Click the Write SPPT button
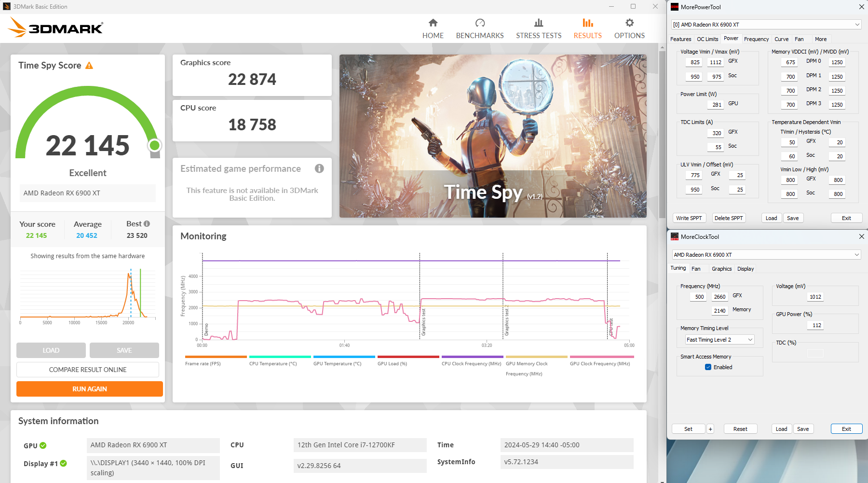The width and height of the screenshot is (868, 483). (x=690, y=218)
